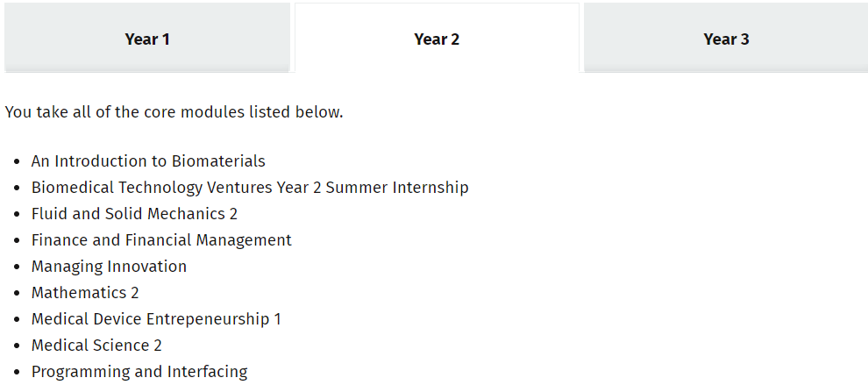
Task: Click the bullet before Programming and Interfacing
Action: (x=18, y=373)
